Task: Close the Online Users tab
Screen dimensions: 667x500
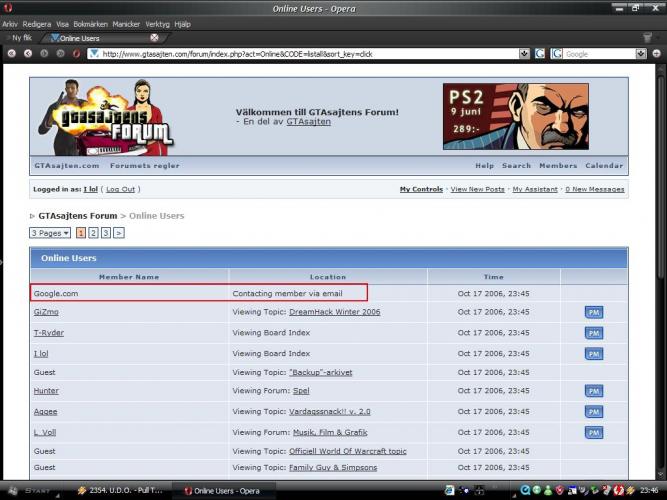Action: [154, 38]
